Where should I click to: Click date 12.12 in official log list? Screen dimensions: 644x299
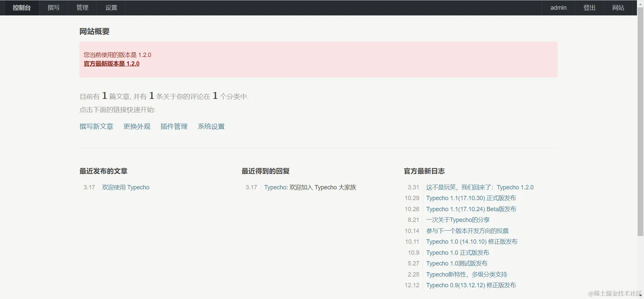[412, 285]
